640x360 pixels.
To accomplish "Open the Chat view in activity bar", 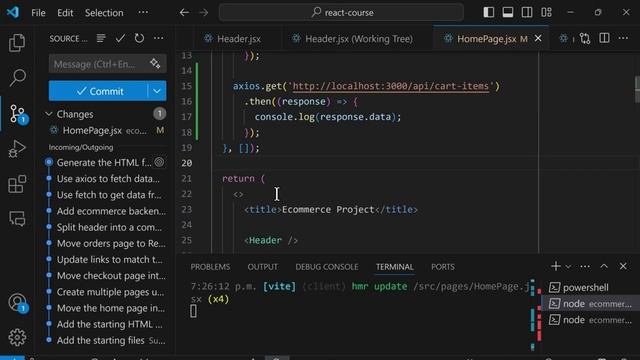I will pos(17,219).
